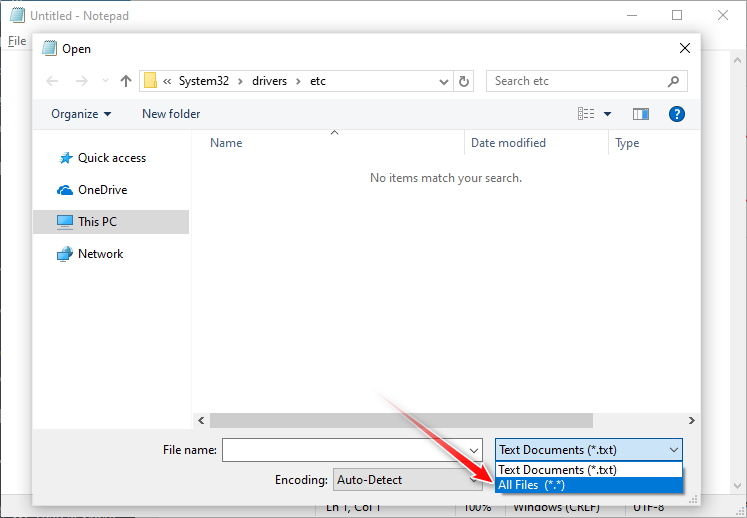Toggle the preview pane icon

tap(640, 114)
